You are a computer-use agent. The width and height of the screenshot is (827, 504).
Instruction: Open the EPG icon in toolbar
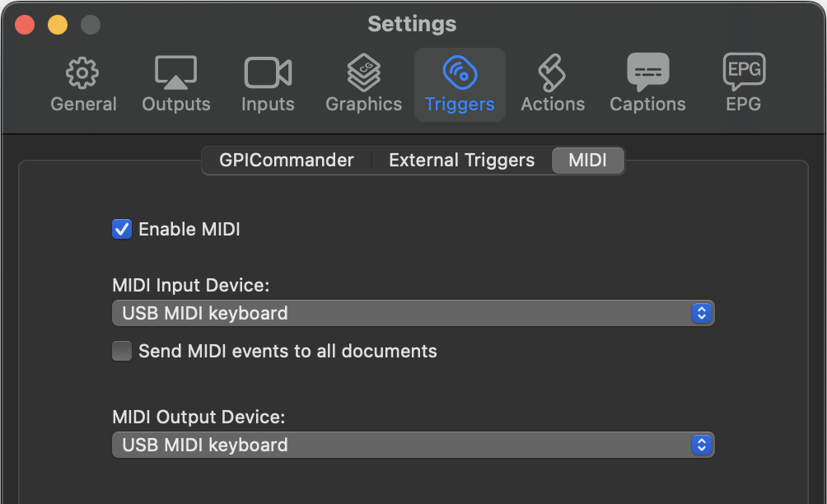pos(744,71)
